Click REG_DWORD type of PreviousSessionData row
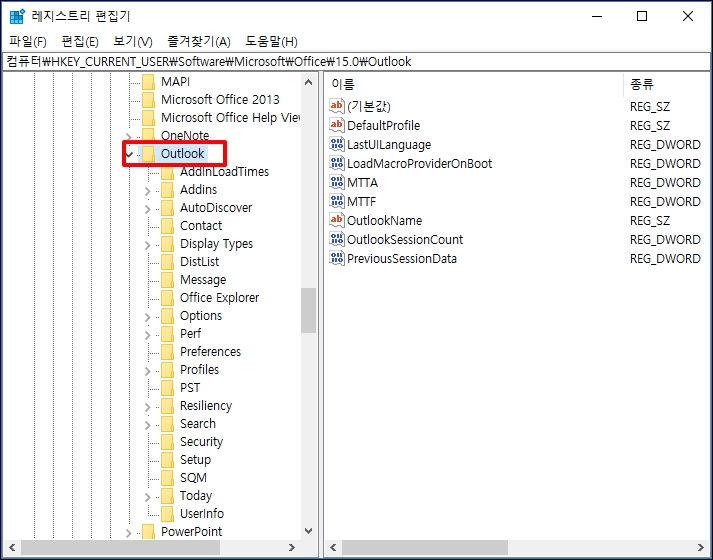The height and width of the screenshot is (560, 713). tap(665, 259)
